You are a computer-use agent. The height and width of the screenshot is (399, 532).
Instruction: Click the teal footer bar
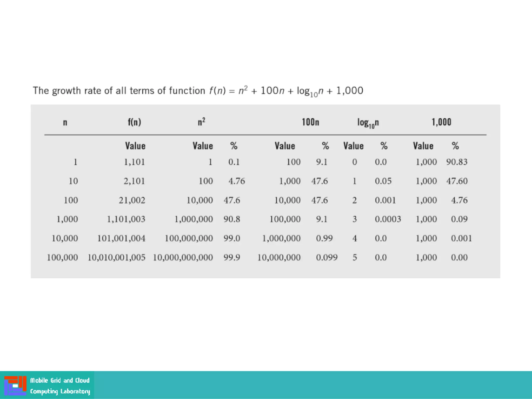tap(312, 385)
